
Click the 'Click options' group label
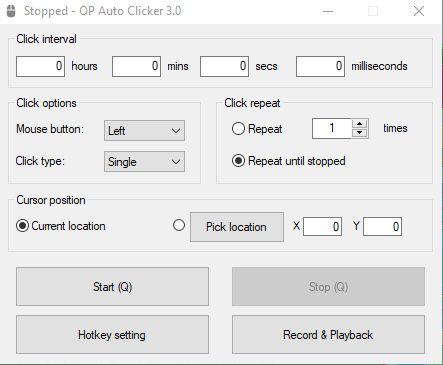click(47, 103)
